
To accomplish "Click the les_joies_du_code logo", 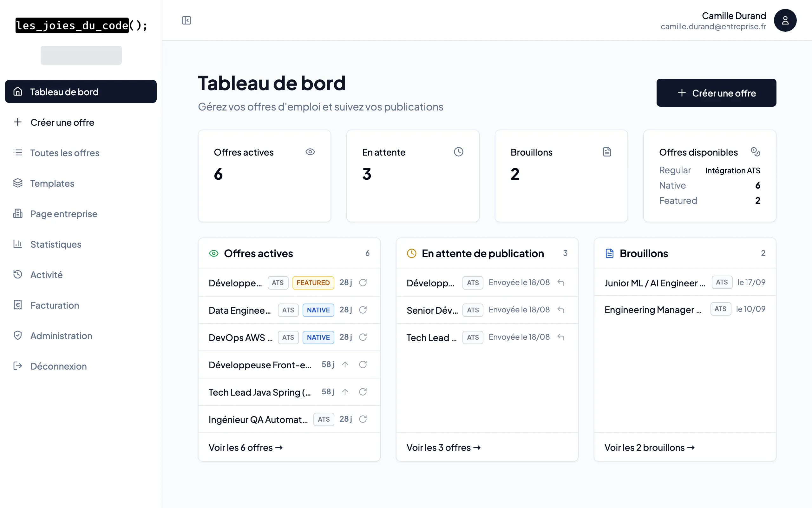I will (81, 25).
